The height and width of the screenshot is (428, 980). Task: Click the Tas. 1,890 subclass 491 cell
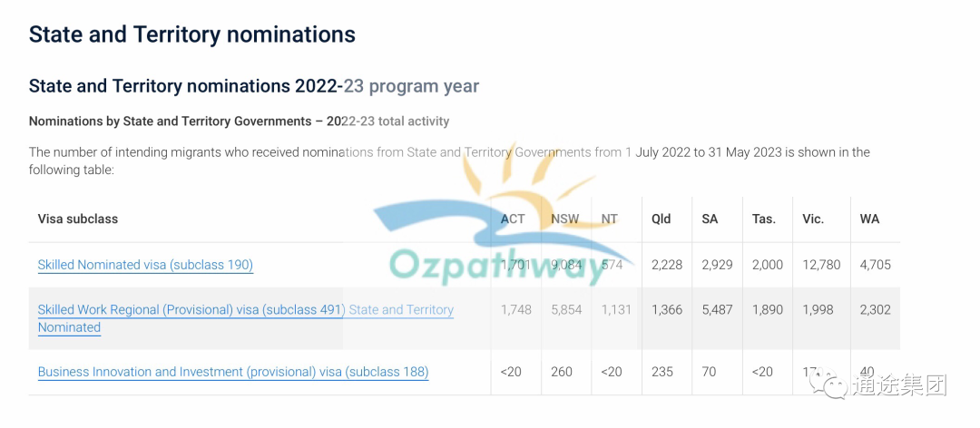(x=768, y=310)
